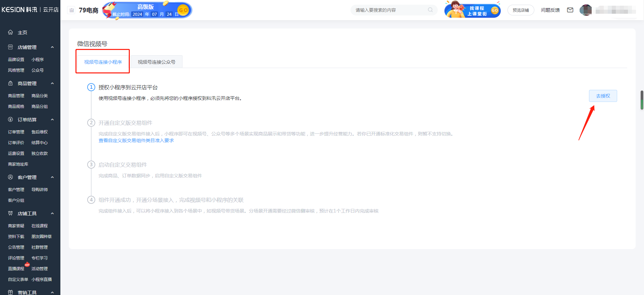The width and height of the screenshot is (644, 295).
Task: Click the home icon beside 主页
Action: pos(10,32)
